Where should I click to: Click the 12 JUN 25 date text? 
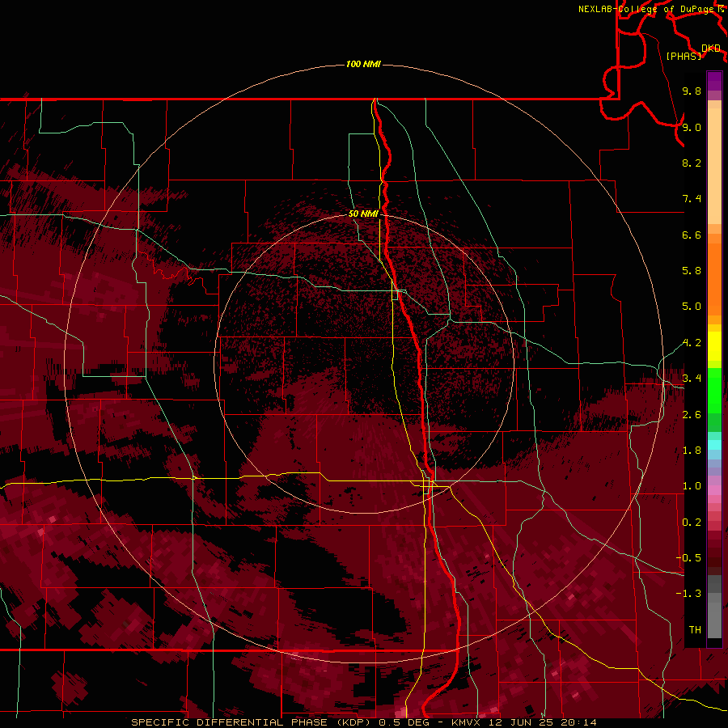click(x=519, y=722)
